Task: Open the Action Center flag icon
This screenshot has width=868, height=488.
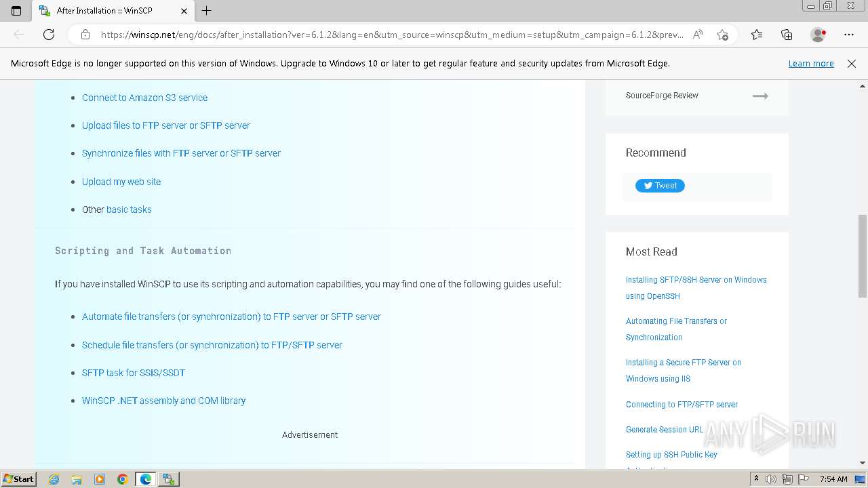Action: coord(803,479)
